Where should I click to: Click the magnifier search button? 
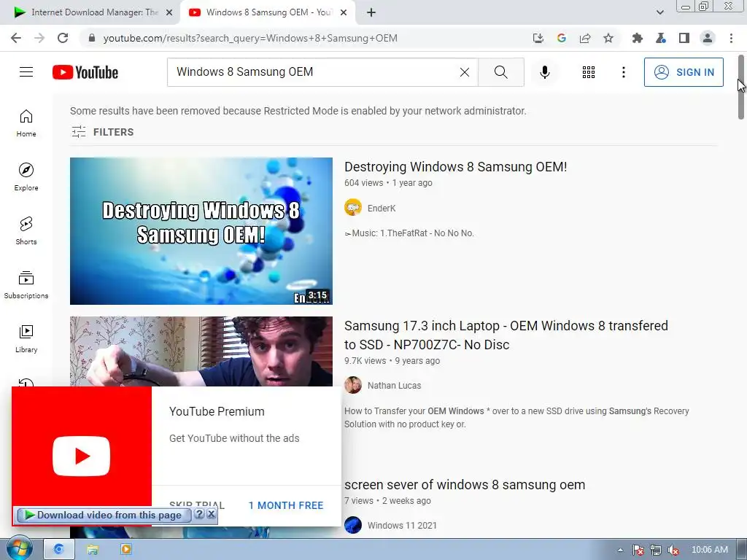(500, 72)
